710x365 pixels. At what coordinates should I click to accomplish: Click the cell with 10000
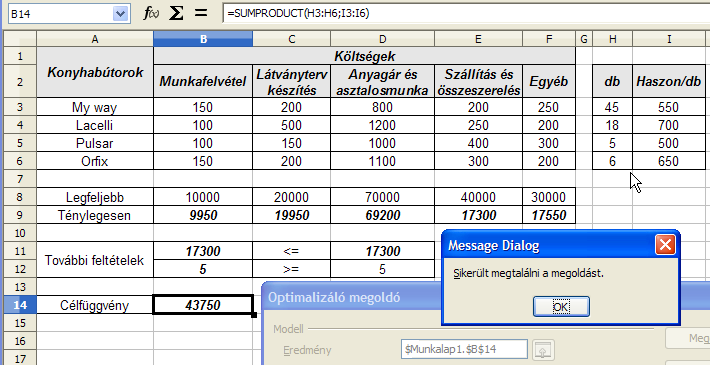click(203, 197)
